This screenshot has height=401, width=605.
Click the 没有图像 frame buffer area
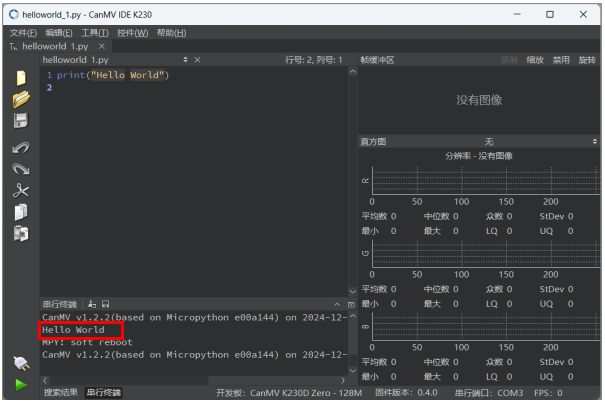(x=479, y=100)
